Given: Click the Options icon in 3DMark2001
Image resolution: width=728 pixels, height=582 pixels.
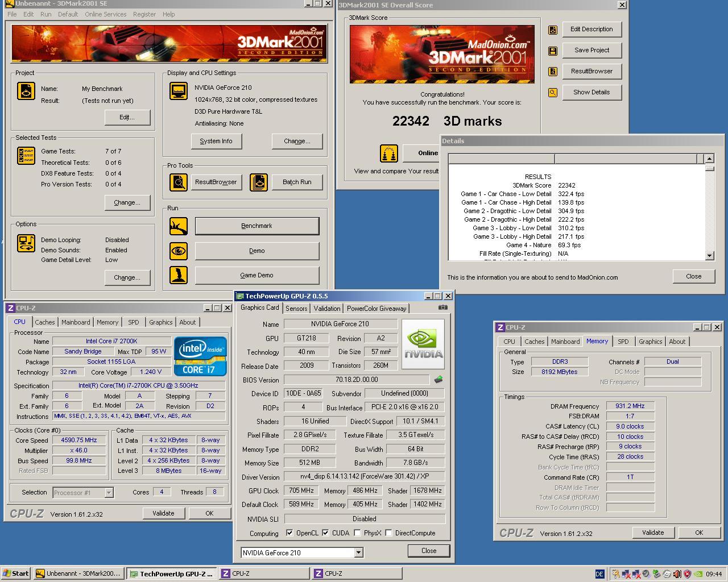Looking at the screenshot, I should pyautogui.click(x=26, y=243).
